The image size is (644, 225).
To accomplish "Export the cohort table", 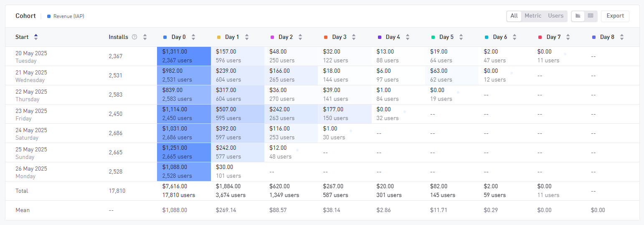I will 615,16.
